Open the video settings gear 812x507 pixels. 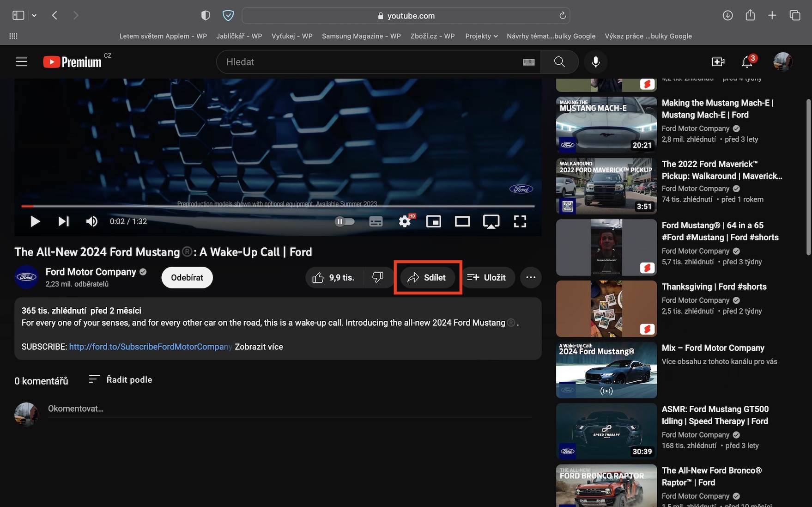click(405, 222)
